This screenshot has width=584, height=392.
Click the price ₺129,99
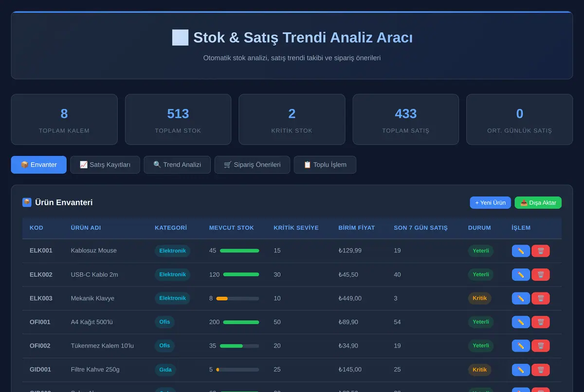coord(350,251)
